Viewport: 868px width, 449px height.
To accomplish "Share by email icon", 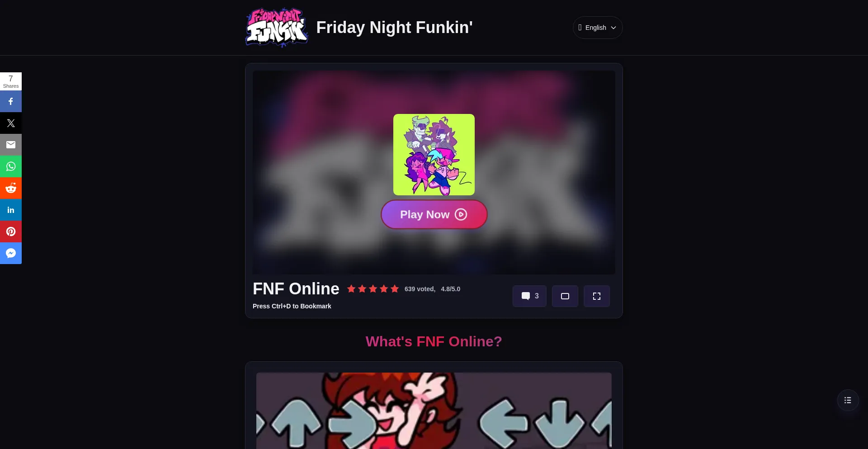I will click(x=11, y=145).
